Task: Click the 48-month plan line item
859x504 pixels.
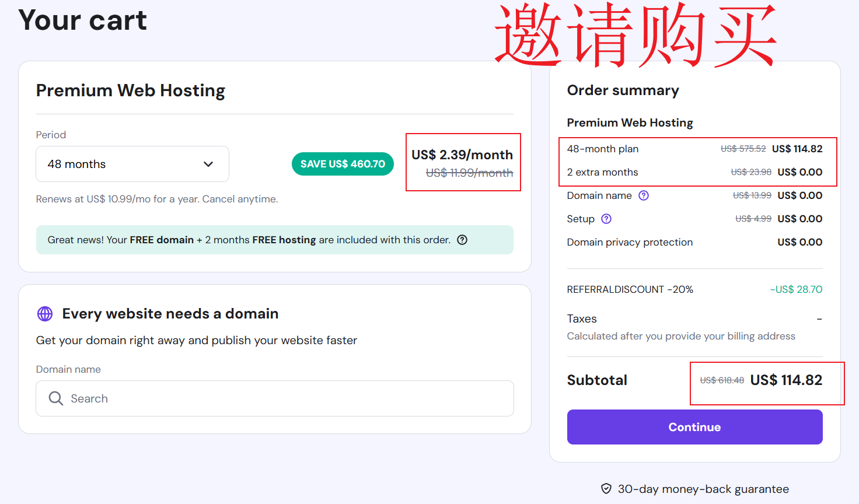Action: click(x=603, y=149)
